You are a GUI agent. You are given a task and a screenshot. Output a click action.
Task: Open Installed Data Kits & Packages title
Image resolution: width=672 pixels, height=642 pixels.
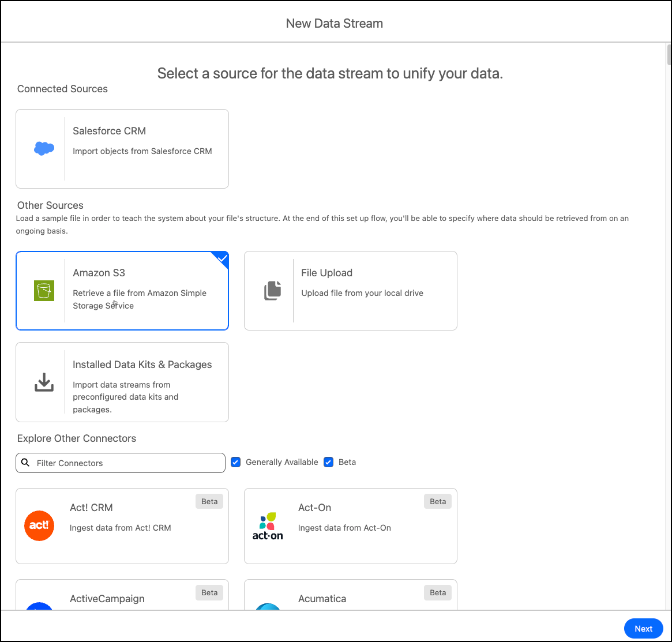[x=142, y=365]
